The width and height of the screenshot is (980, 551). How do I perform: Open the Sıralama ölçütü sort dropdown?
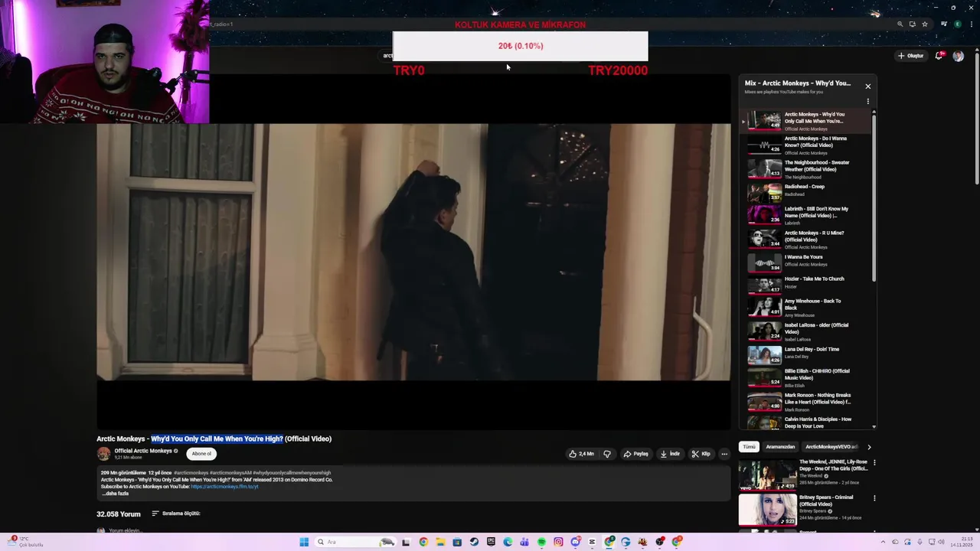[176, 514]
